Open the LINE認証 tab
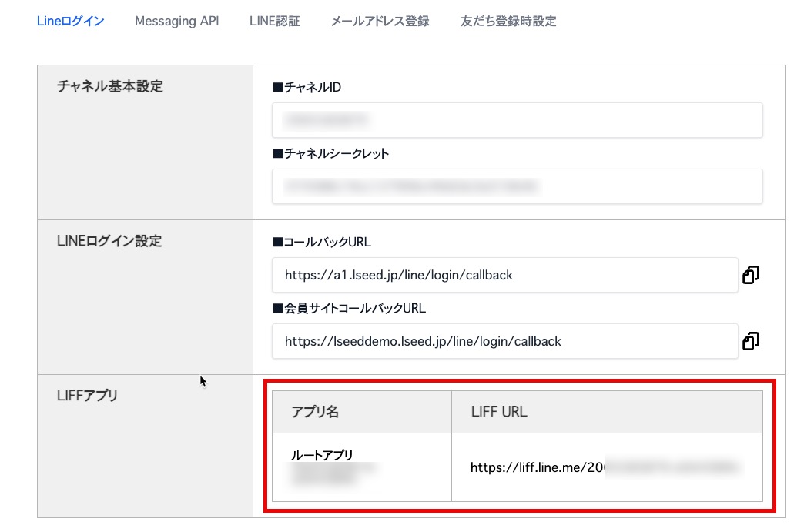Image resolution: width=804 pixels, height=532 pixels. click(x=274, y=21)
